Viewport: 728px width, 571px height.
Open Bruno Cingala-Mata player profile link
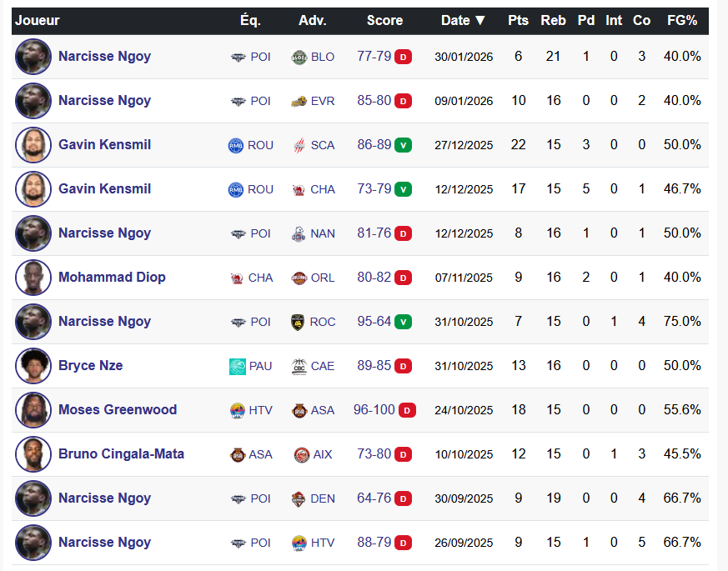pos(121,453)
